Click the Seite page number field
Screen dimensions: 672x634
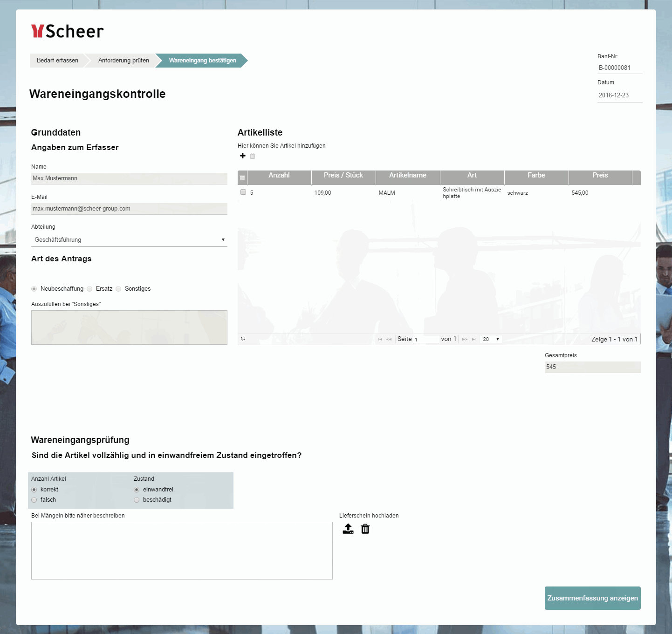click(426, 340)
